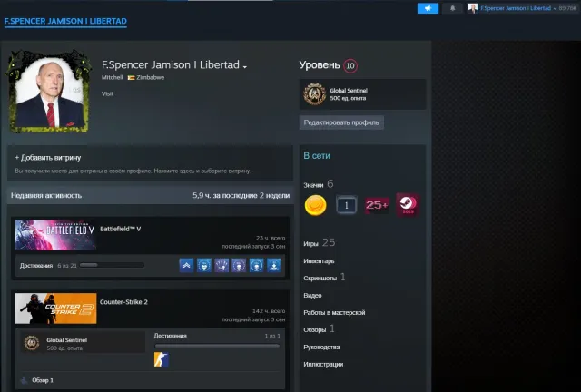
Task: Open the small account avatar in header
Action: [x=472, y=8]
